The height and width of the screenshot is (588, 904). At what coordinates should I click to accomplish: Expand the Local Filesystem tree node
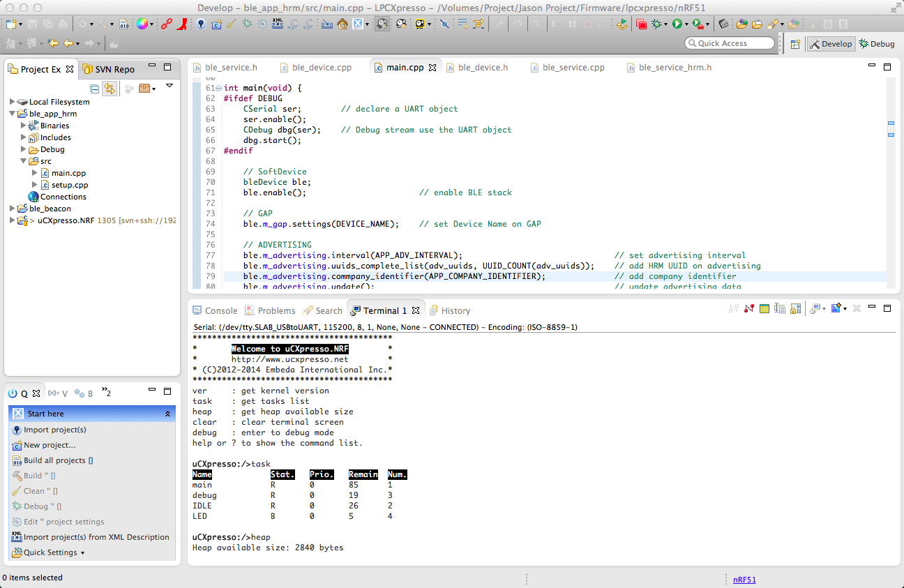tap(13, 102)
